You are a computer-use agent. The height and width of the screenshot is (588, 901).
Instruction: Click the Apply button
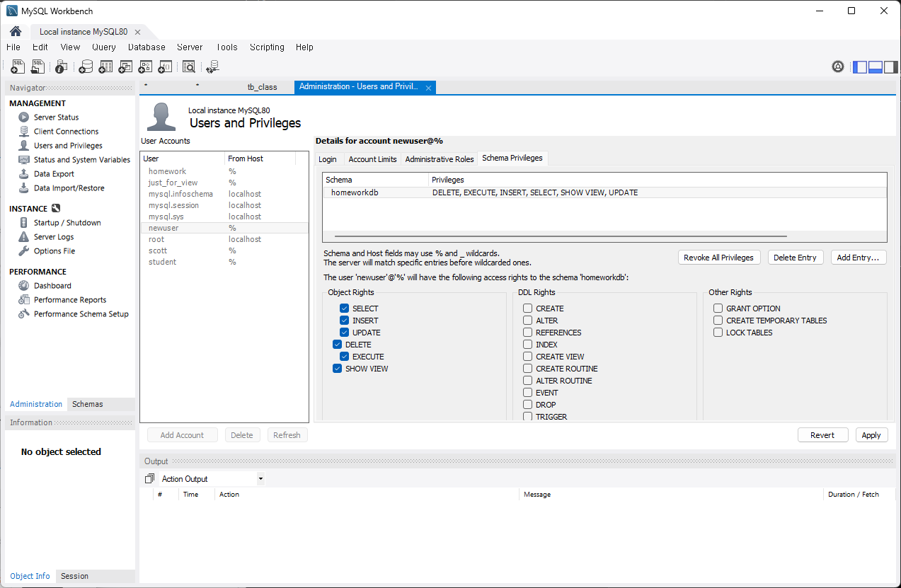click(x=871, y=435)
